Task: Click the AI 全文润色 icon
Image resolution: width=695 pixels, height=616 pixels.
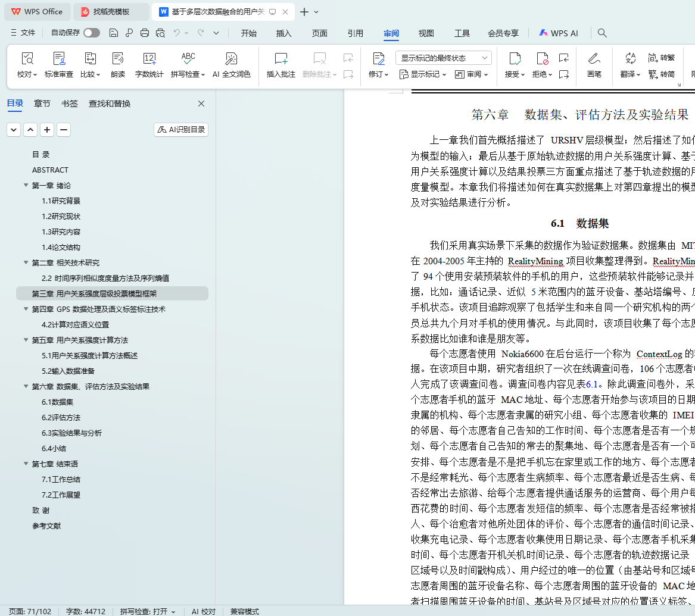Action: tap(231, 59)
